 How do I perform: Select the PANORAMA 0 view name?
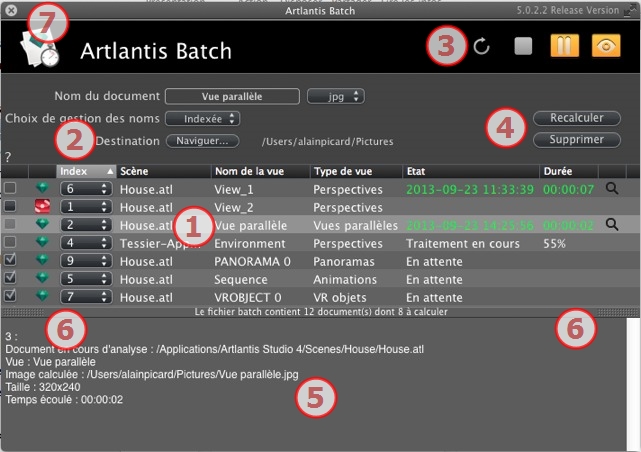(252, 262)
